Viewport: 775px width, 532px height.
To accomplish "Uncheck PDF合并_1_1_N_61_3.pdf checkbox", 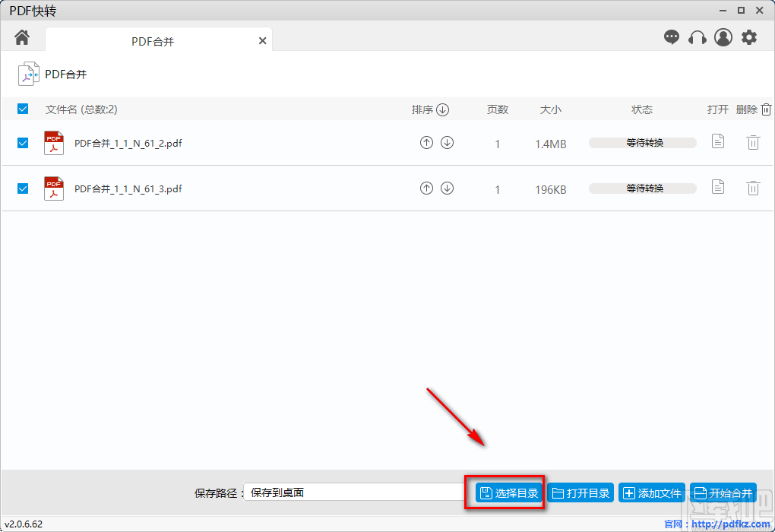I will [x=23, y=188].
